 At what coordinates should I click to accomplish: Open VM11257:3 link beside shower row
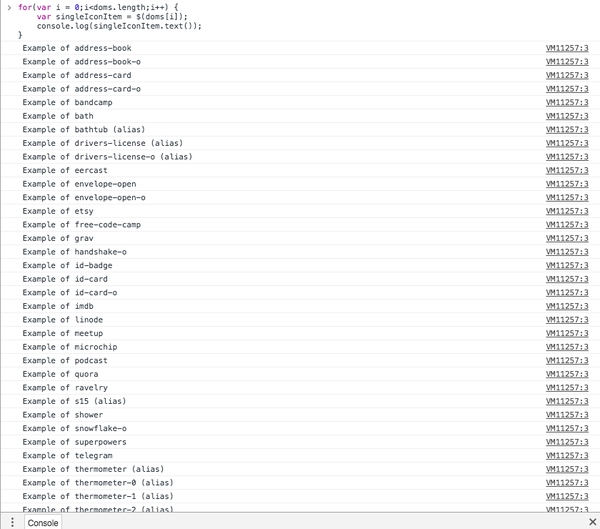click(x=567, y=415)
